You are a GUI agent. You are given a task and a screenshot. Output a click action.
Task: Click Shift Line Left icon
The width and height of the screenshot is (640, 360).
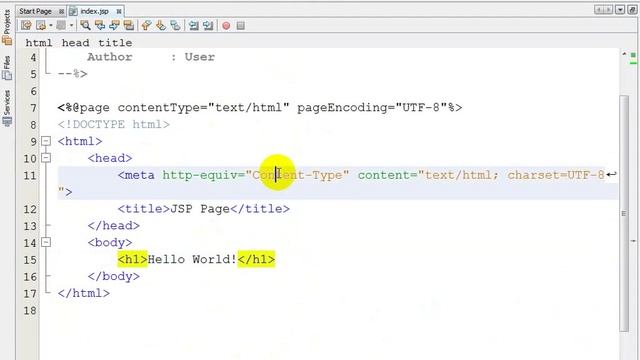pyautogui.click(x=193, y=26)
